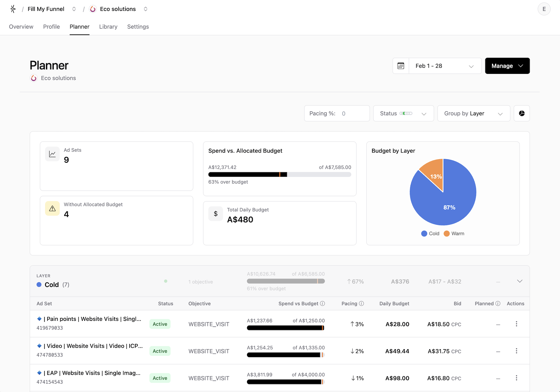The height and width of the screenshot is (392, 560).
Task: Click the calendar icon in the date picker
Action: tap(401, 66)
